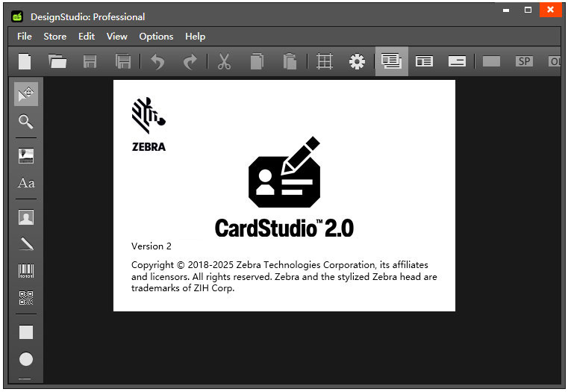Cut selection with scissors icon

pyautogui.click(x=224, y=61)
